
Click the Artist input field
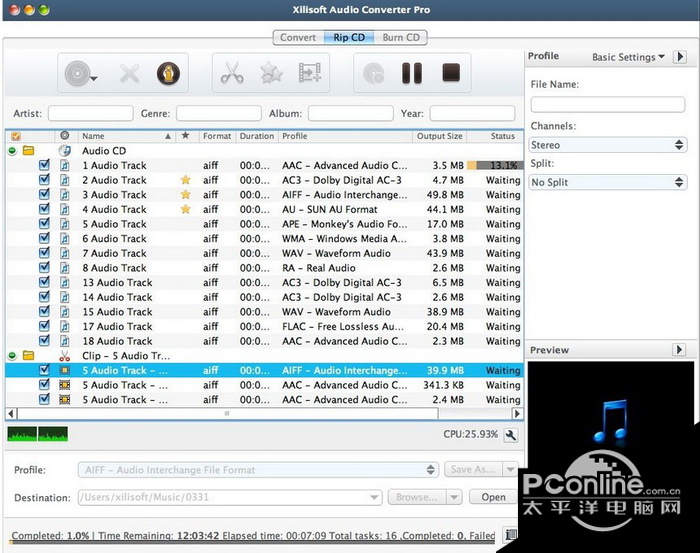(90, 114)
